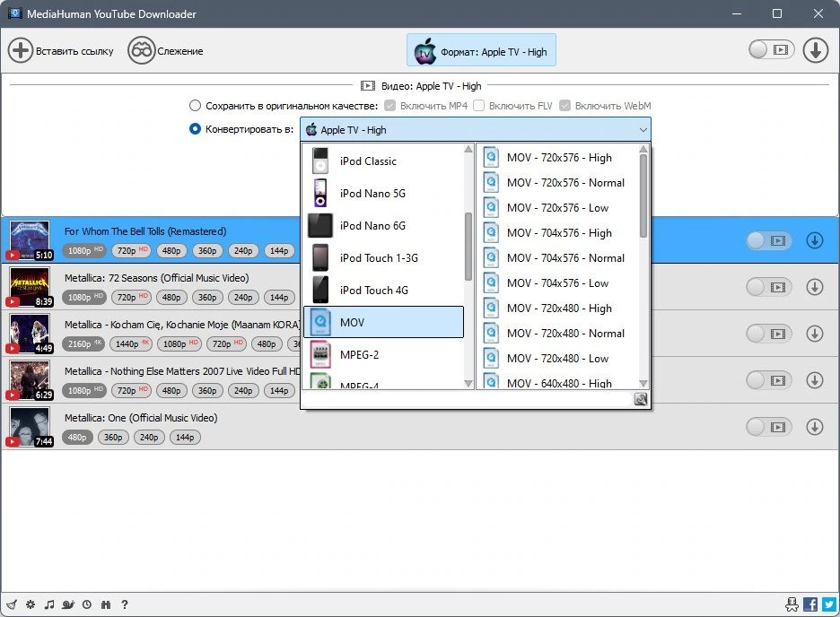Pick MOV - 720x576 - Low preset
Viewport: 840px width, 617px height.
(x=558, y=208)
